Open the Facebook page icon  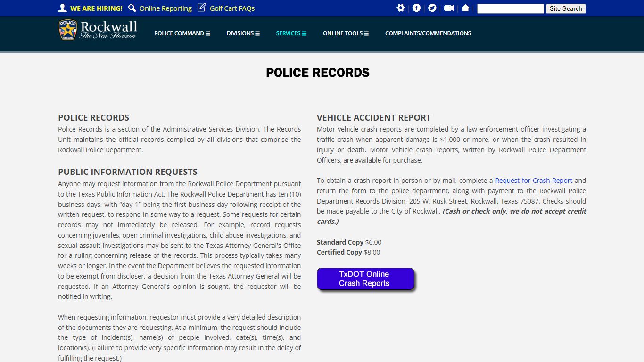[416, 8]
